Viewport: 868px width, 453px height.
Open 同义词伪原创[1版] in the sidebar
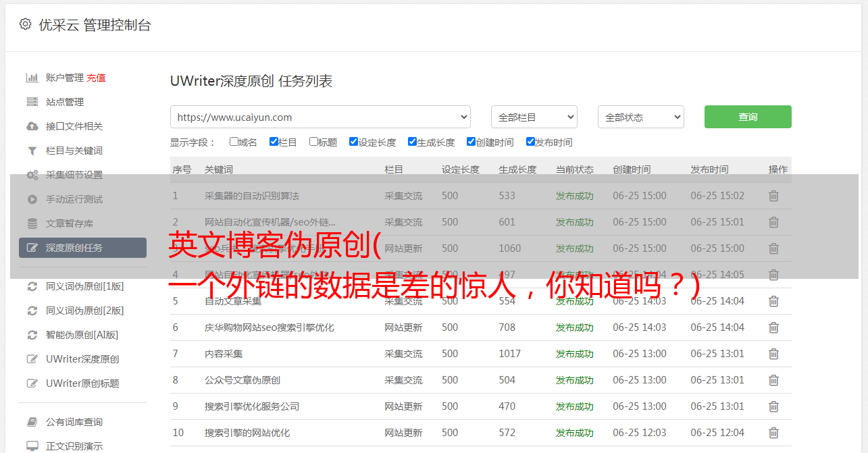84,286
